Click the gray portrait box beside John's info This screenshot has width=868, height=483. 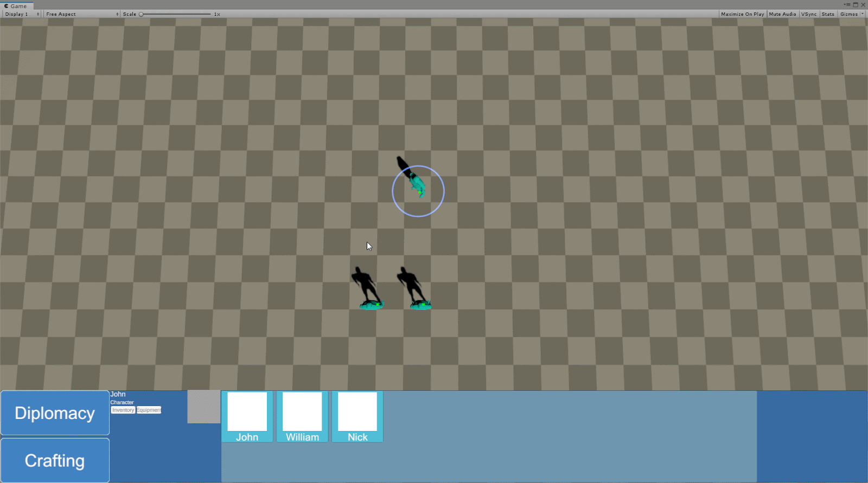(204, 407)
